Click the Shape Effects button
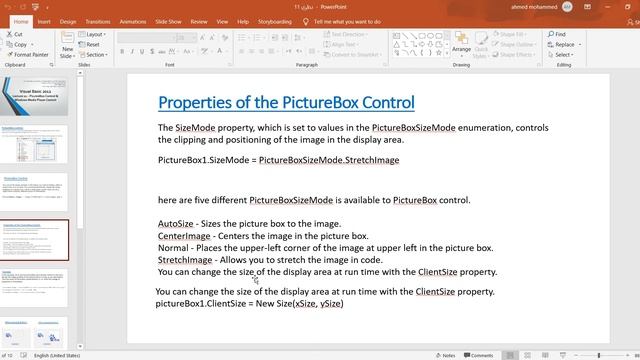The image size is (640, 360). [x=513, y=55]
